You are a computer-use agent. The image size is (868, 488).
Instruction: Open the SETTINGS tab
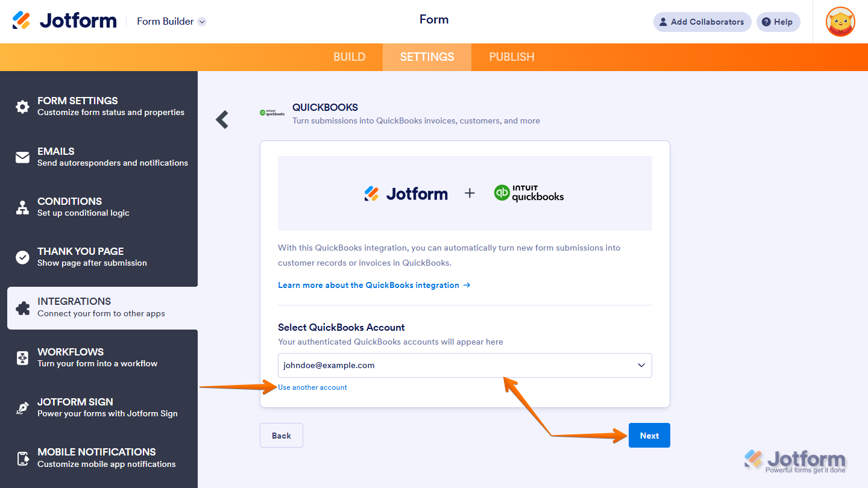[427, 57]
